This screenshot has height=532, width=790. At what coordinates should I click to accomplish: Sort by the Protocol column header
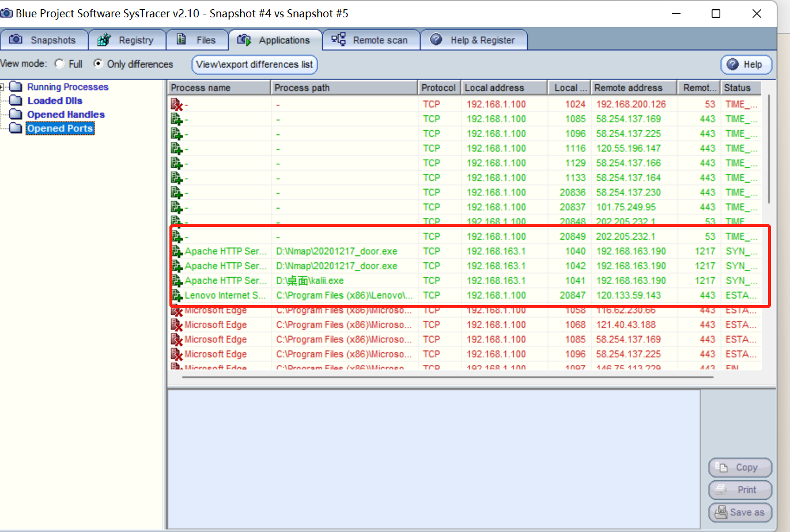pos(440,88)
